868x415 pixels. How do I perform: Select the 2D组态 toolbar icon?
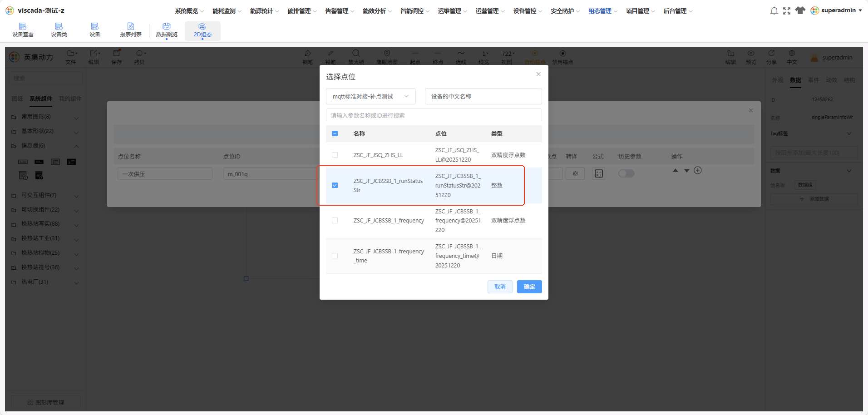pyautogui.click(x=202, y=30)
